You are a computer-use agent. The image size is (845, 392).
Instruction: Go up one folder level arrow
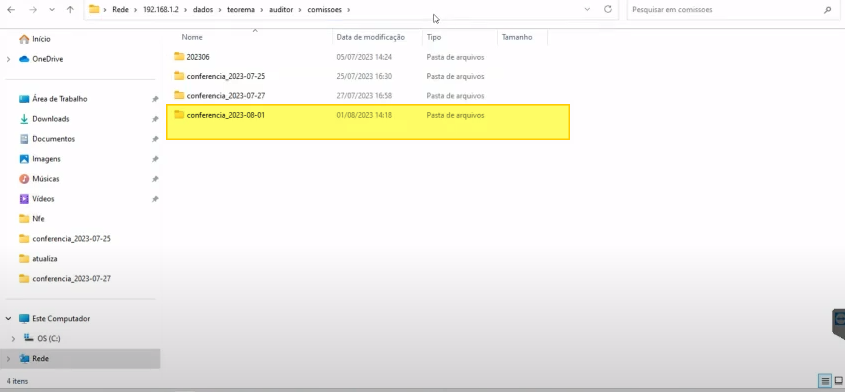[x=70, y=10]
